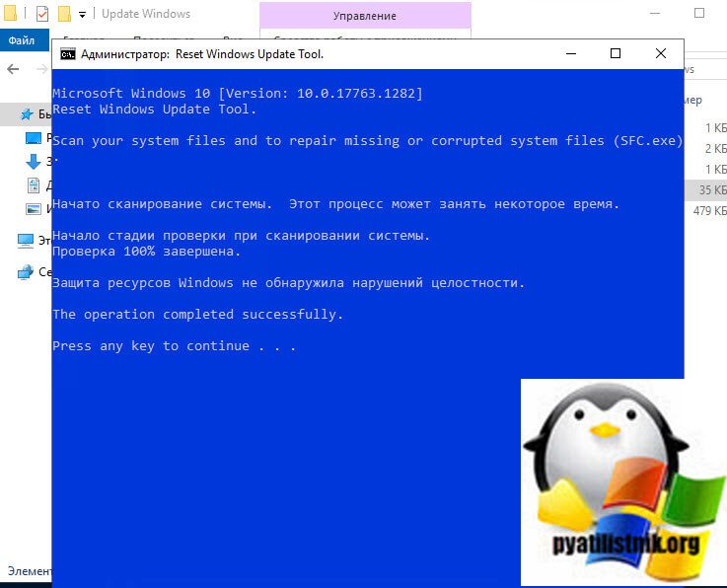Click the forward arrow in File Explorer

tap(42, 69)
